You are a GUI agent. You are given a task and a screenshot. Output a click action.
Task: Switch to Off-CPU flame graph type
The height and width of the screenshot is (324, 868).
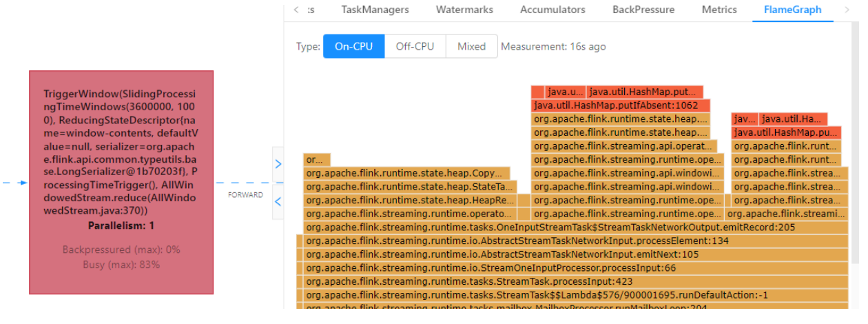pyautogui.click(x=415, y=46)
